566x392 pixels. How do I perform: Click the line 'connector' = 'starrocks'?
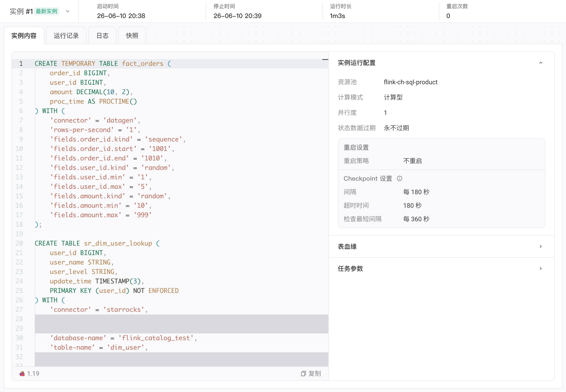coord(99,310)
